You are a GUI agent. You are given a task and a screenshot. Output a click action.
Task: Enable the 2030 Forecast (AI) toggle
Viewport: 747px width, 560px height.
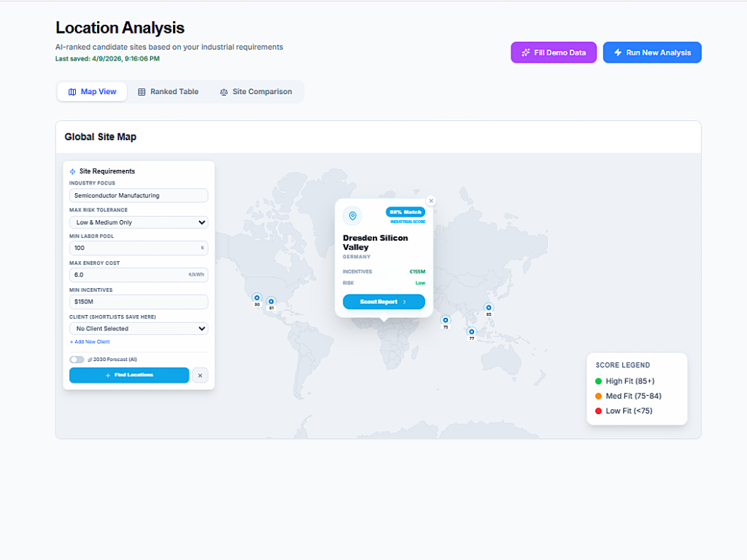[x=77, y=359]
